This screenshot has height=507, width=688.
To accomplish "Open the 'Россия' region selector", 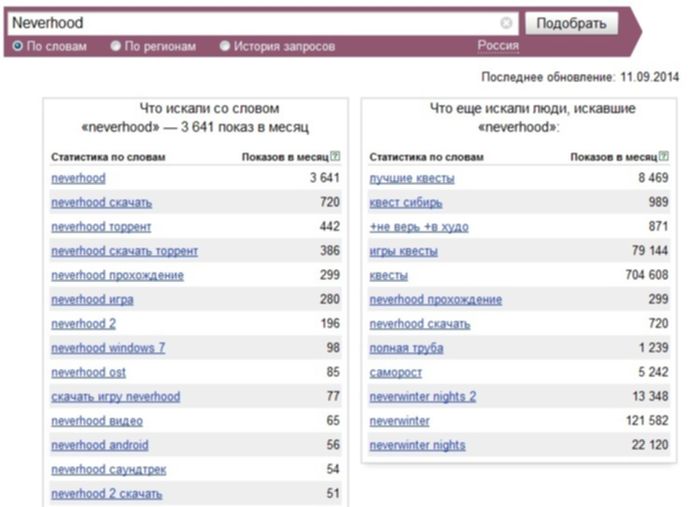I will [x=498, y=45].
